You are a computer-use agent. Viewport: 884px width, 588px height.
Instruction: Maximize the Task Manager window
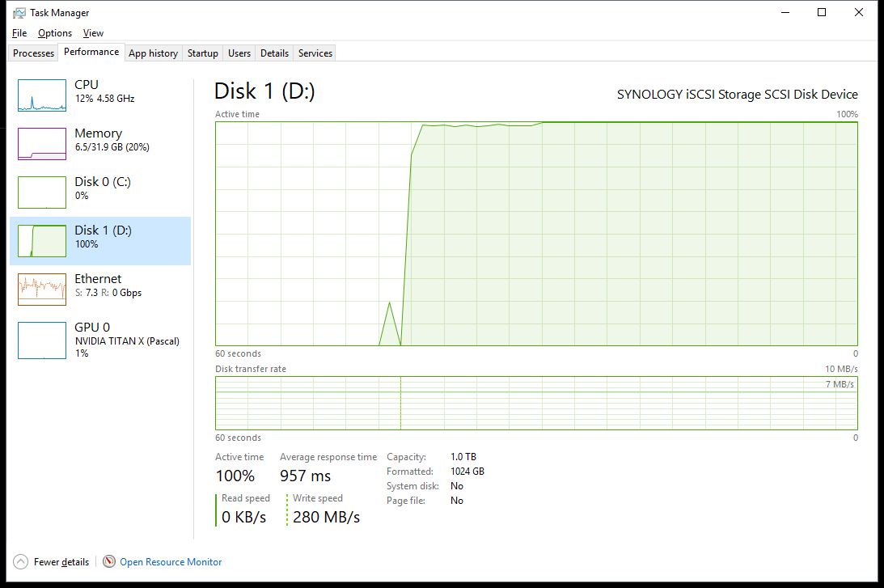coord(822,12)
